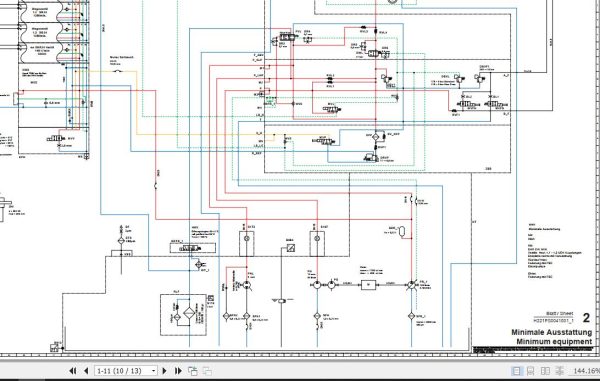Select two-page continuous scrolling layout icon
Image resolution: width=600 pixels, height=381 pixels.
pyautogui.click(x=559, y=371)
